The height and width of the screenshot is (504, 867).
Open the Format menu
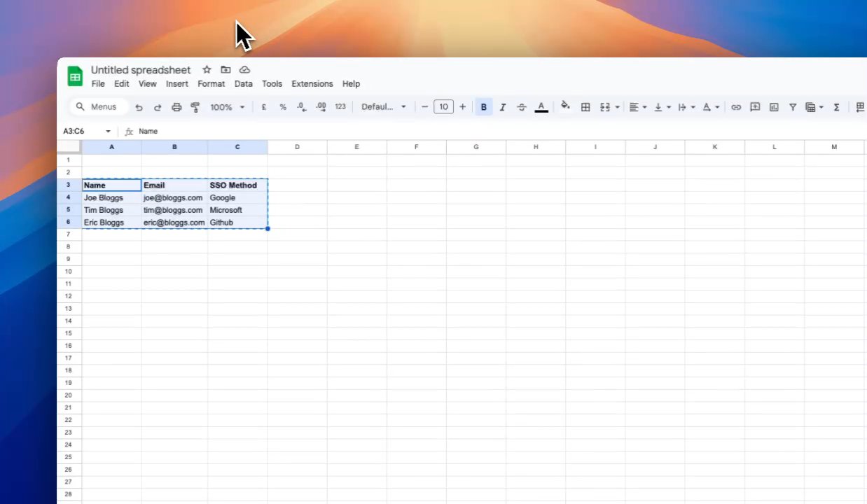tap(211, 84)
